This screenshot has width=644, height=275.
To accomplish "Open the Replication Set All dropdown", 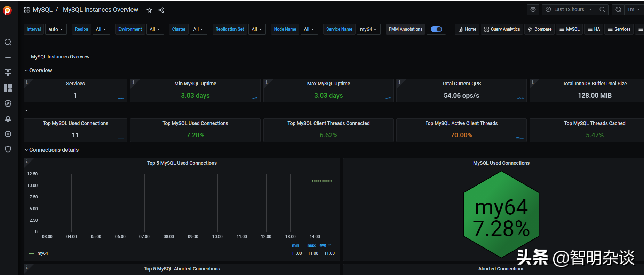I will 257,29.
